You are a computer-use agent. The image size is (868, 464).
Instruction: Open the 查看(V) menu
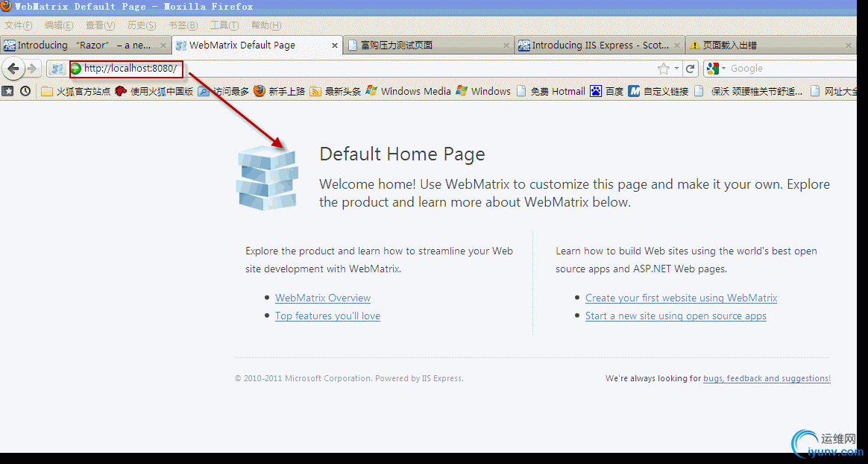[100, 25]
